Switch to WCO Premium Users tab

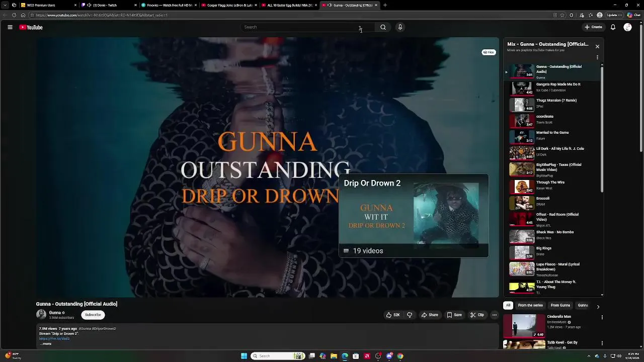pyautogui.click(x=49, y=5)
